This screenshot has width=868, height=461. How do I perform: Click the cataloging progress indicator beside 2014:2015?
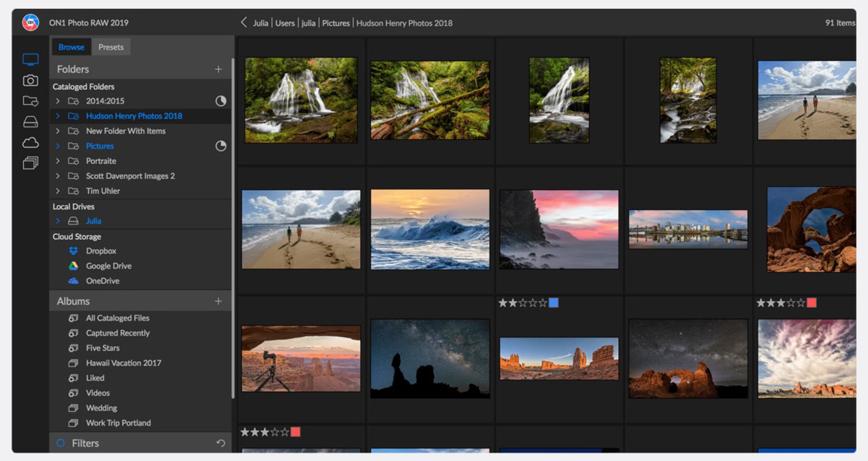(221, 101)
